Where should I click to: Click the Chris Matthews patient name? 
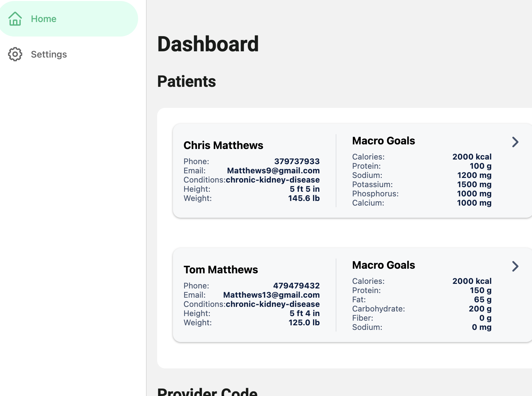click(223, 145)
